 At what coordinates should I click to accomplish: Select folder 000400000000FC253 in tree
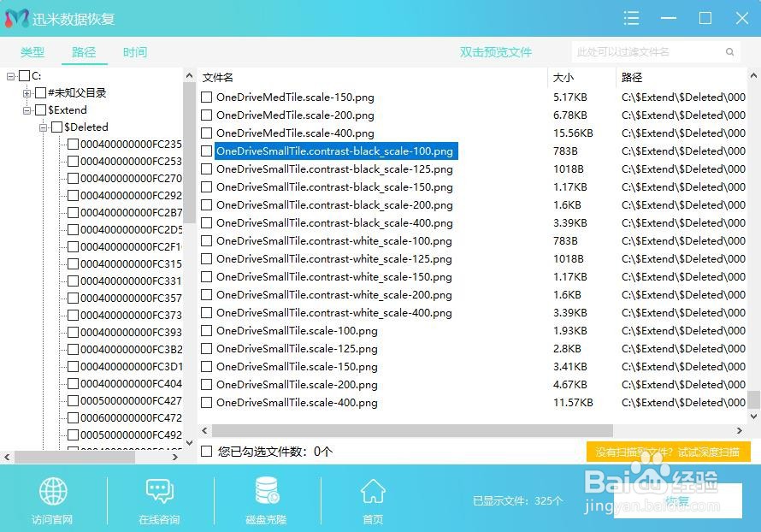coord(131,161)
